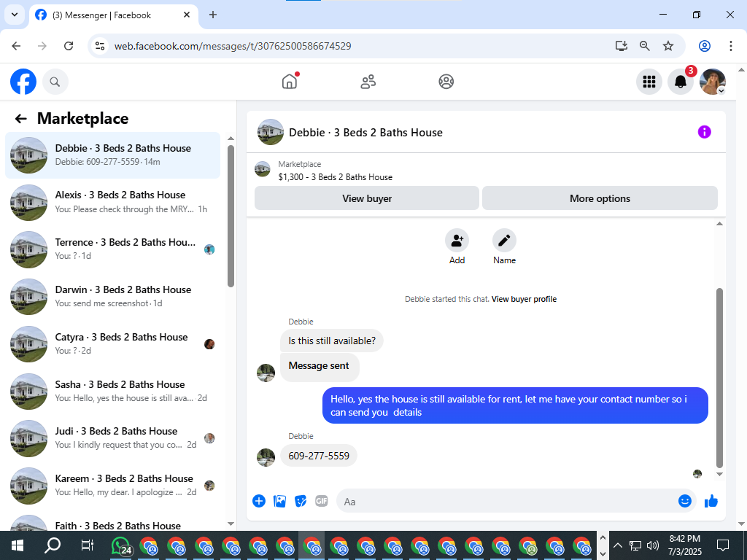Click the 'Message sent' bubble
Screen dimensions: 747x560
click(320, 366)
